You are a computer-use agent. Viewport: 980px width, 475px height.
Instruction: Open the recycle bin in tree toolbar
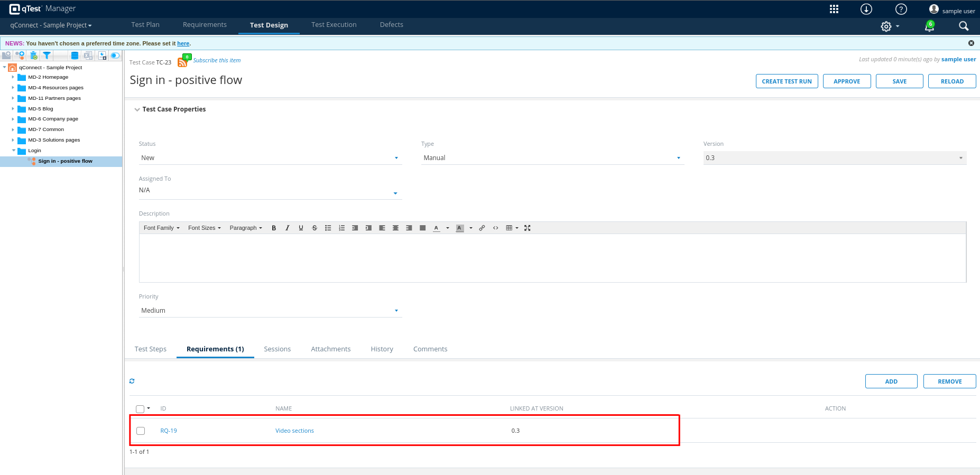click(x=34, y=55)
